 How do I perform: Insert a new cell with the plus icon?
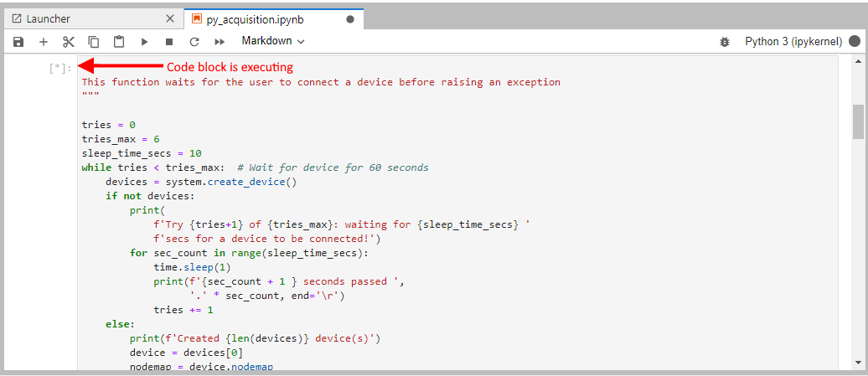tap(44, 41)
